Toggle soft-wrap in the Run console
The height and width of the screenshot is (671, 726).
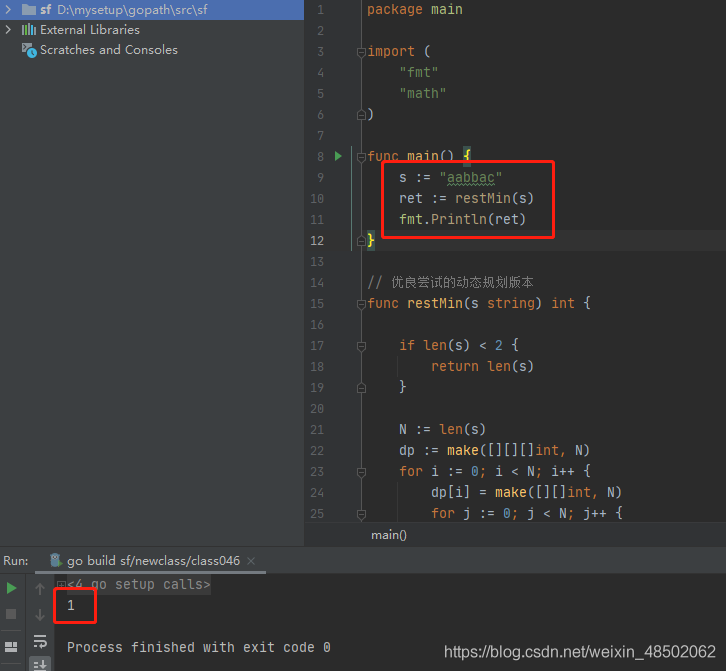40,641
